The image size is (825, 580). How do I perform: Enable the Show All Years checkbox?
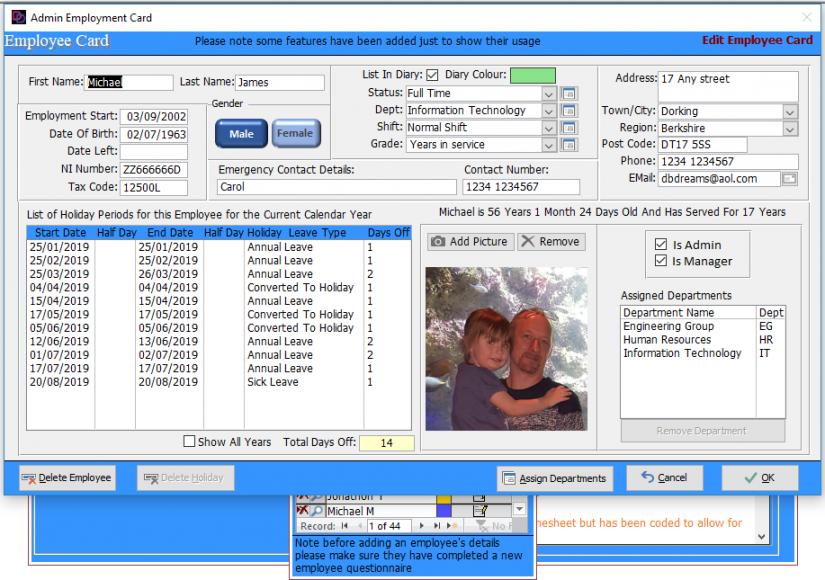(189, 443)
